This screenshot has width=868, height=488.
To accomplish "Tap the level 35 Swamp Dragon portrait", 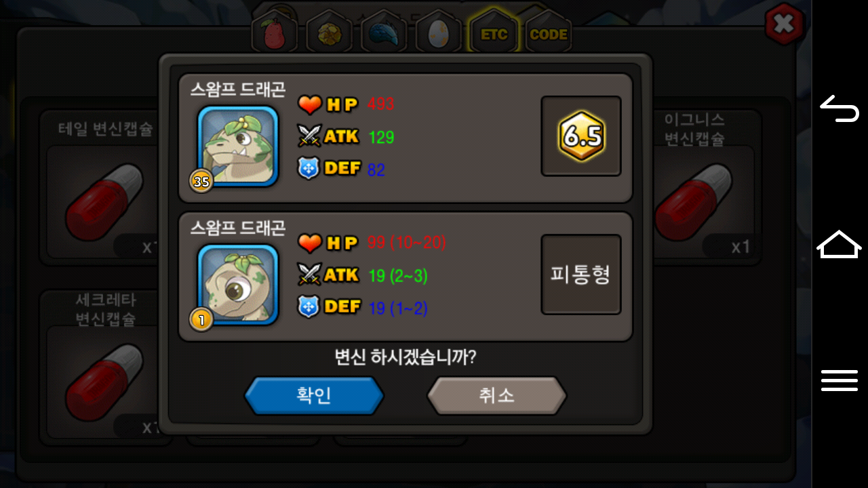I will pyautogui.click(x=238, y=146).
